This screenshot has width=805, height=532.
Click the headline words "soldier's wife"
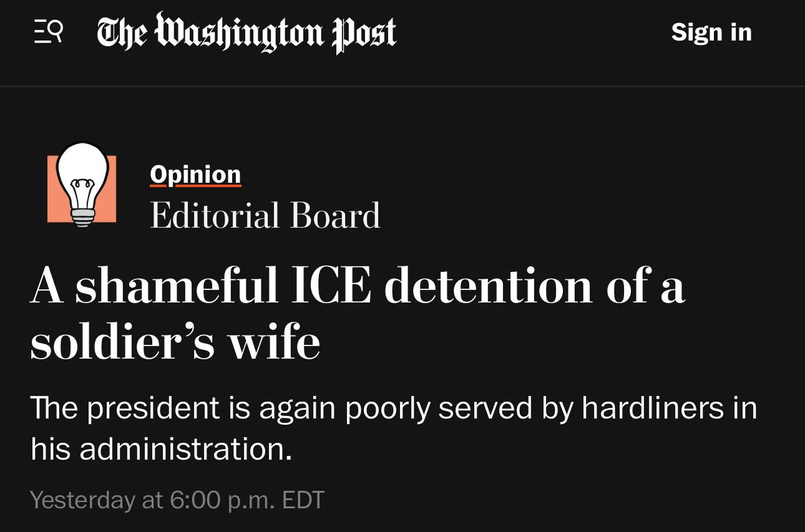pos(175,342)
